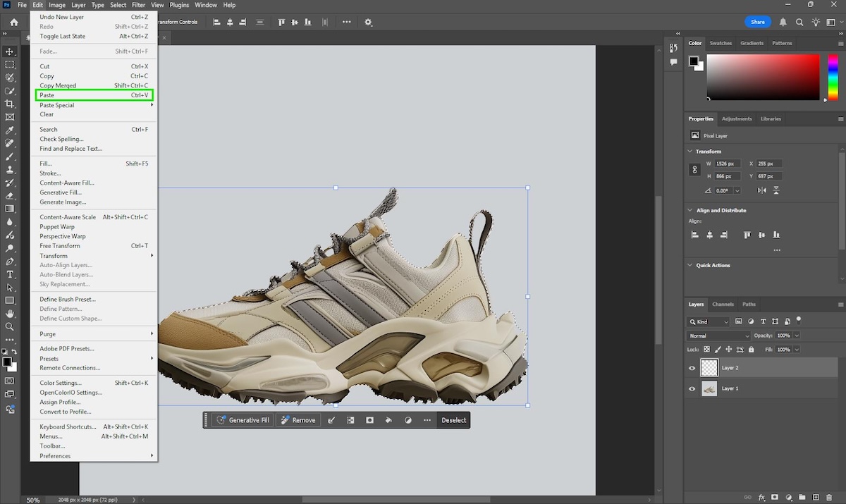Image resolution: width=846 pixels, height=504 pixels.
Task: Switch to the Channels tab
Action: tap(723, 305)
